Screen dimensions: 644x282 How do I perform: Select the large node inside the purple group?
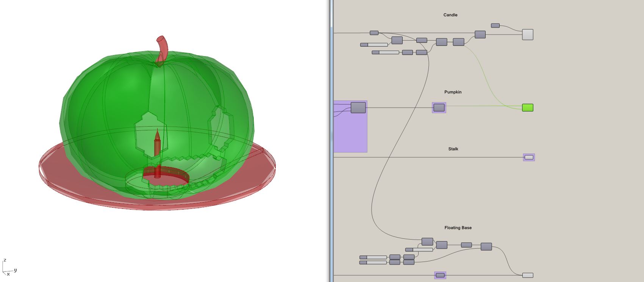tap(358, 107)
